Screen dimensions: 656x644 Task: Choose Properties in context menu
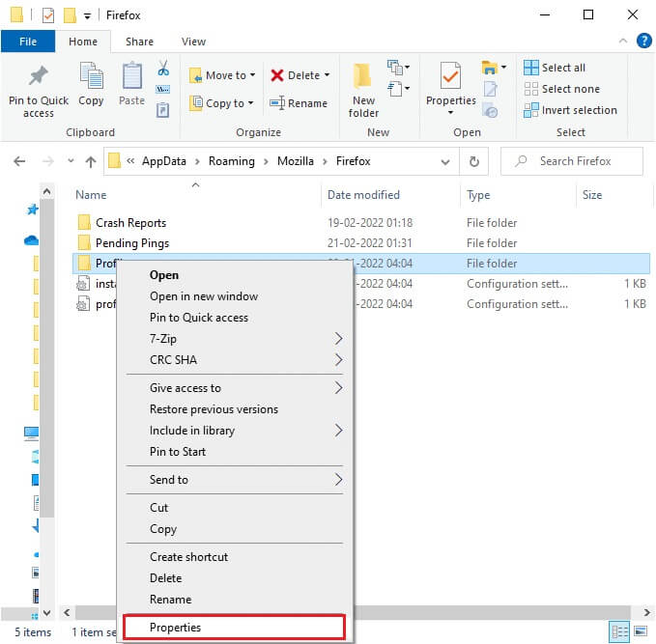(235, 628)
